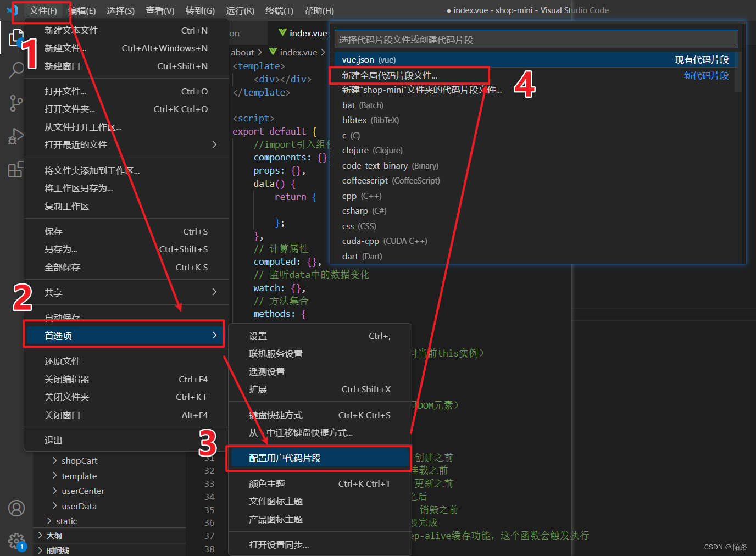Viewport: 756px width, 556px height.
Task: Choose 另存为... menu entry
Action: pos(126,249)
